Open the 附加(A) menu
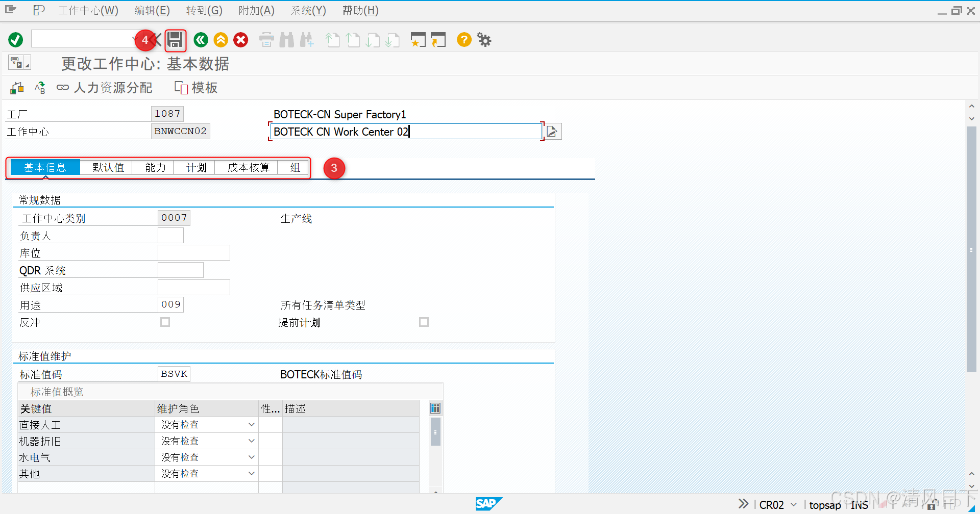Screen dimensions: 980x514 (257, 10)
